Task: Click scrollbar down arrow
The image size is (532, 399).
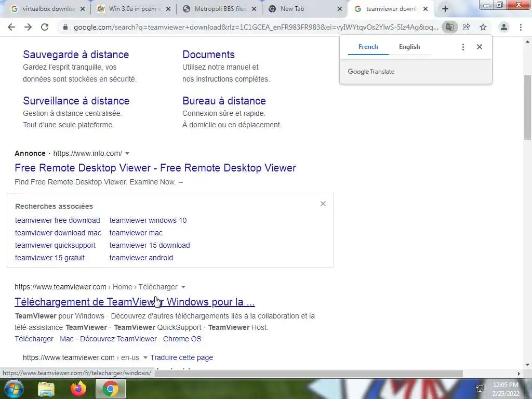Action: pos(527,365)
